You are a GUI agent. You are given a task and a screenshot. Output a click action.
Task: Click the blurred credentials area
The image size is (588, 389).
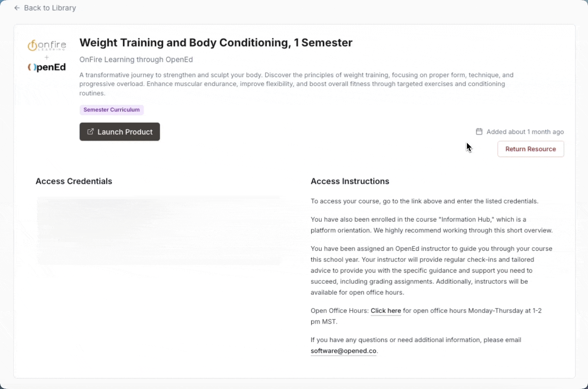click(159, 231)
